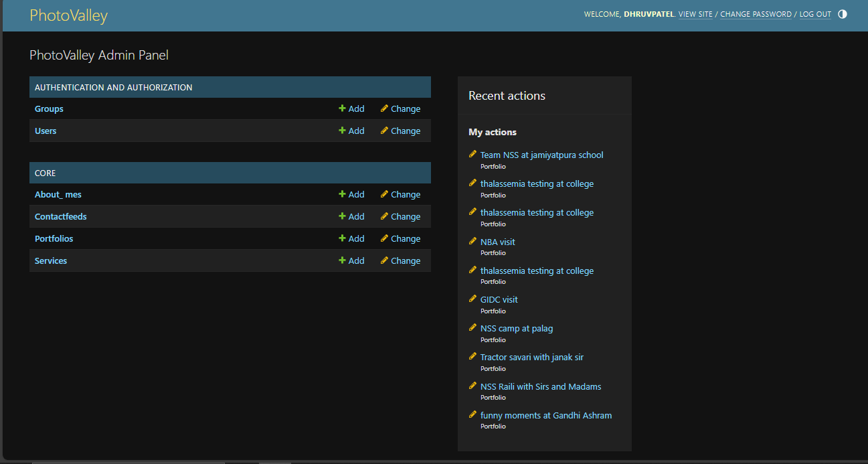Image resolution: width=868 pixels, height=464 pixels.
Task: Add a new entry in Groups row
Action: point(351,108)
